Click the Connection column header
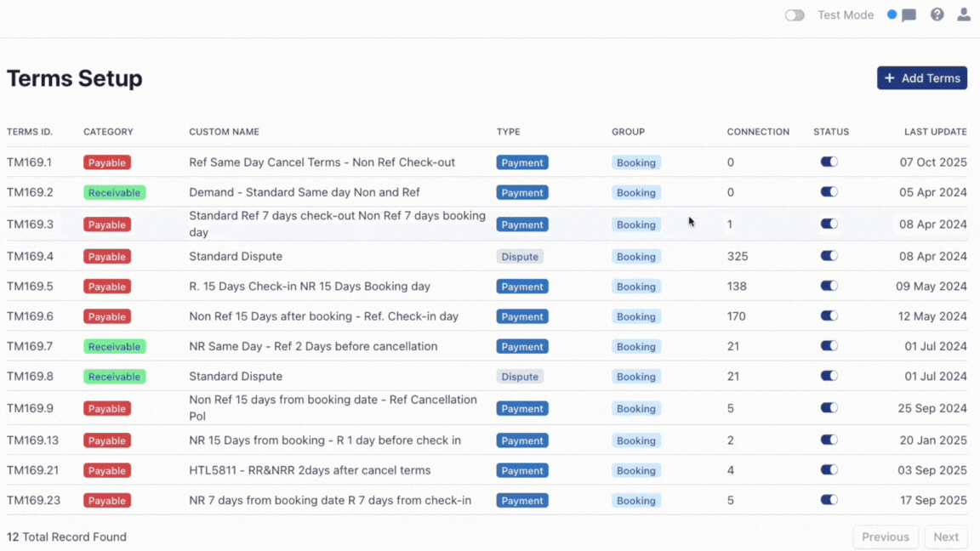This screenshot has width=980, height=551. point(757,132)
